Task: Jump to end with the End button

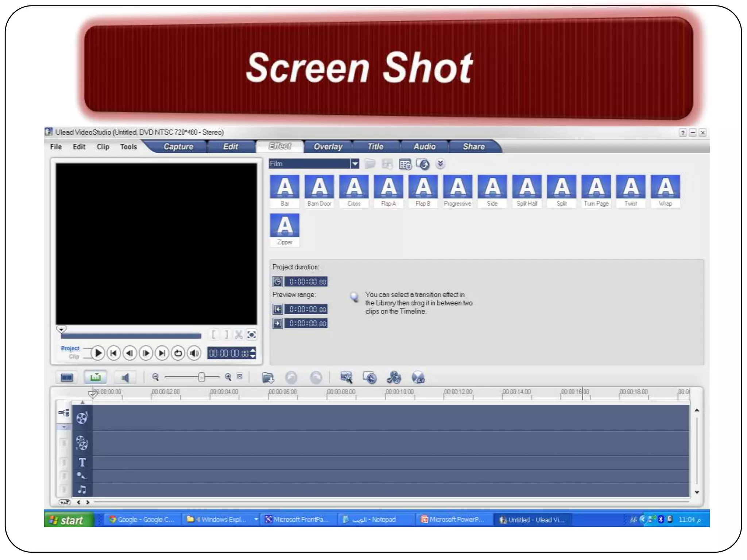Action: (x=162, y=353)
